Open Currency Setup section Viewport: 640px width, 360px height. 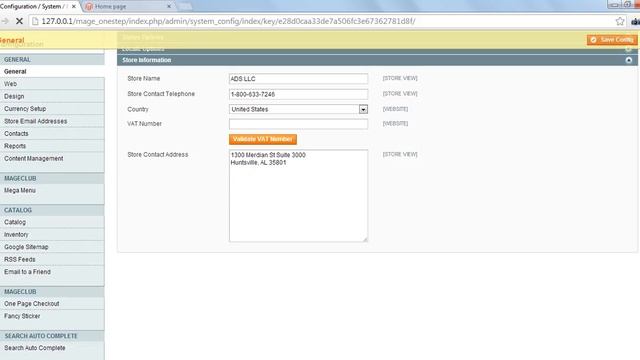click(52, 109)
